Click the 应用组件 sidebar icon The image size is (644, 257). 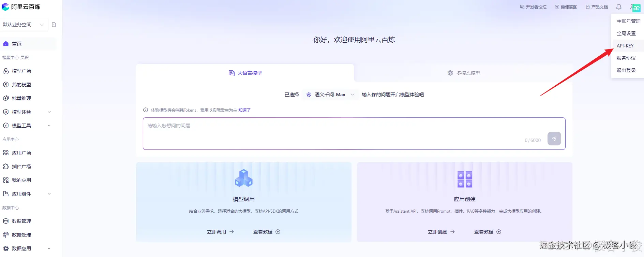tap(6, 194)
